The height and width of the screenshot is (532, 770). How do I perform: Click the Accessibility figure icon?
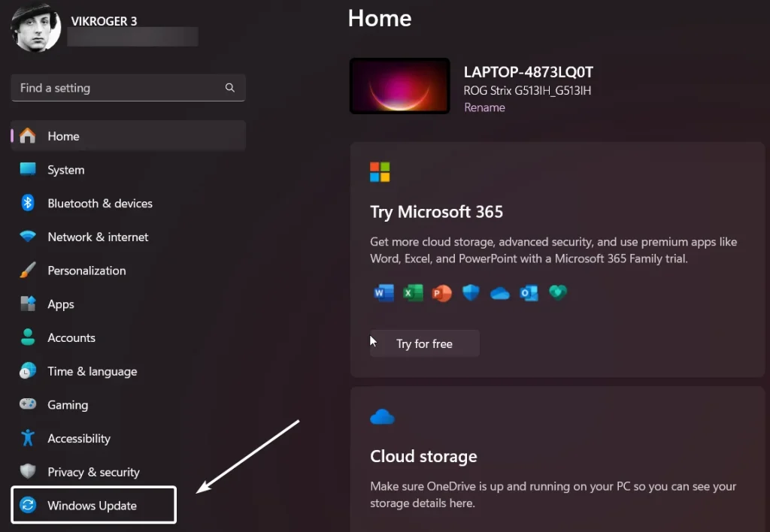(28, 438)
